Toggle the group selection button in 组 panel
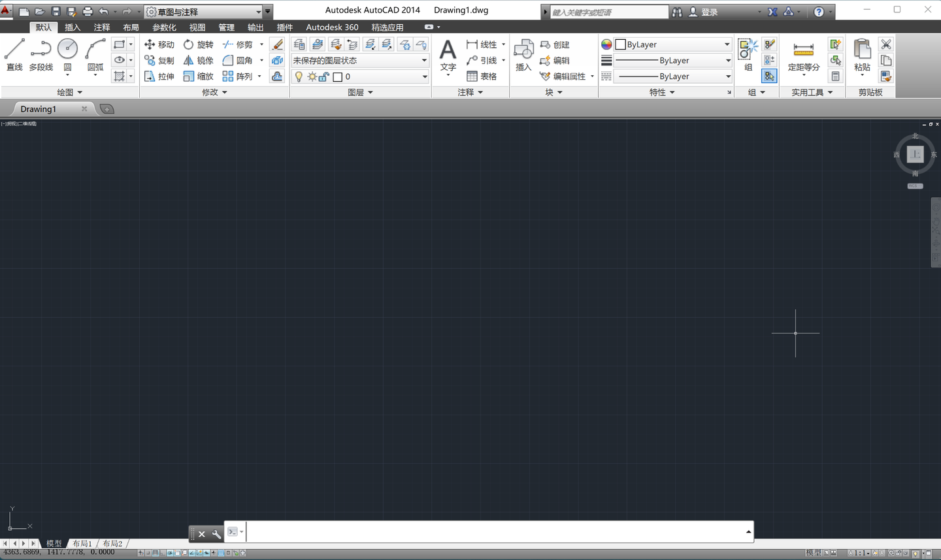 click(769, 76)
